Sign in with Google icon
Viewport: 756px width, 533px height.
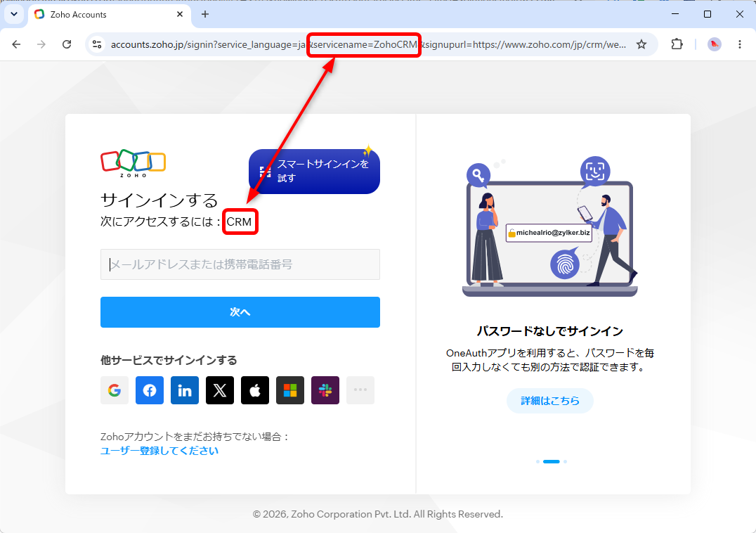click(x=115, y=390)
